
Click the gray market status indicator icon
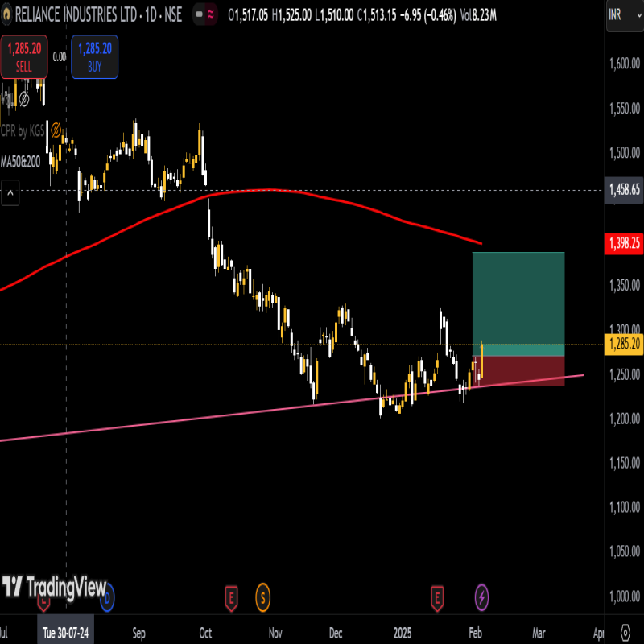199,14
